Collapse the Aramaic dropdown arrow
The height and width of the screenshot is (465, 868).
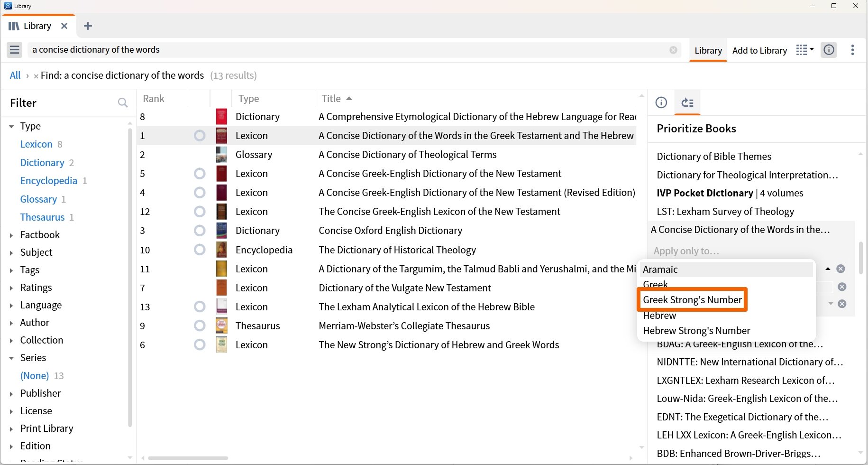828,269
